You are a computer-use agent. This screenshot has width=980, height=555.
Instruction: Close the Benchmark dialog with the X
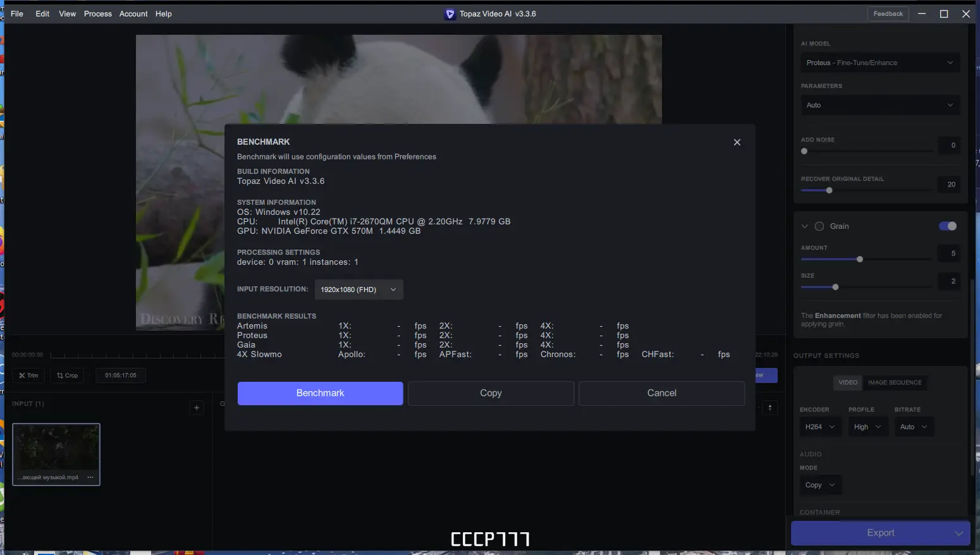click(737, 142)
